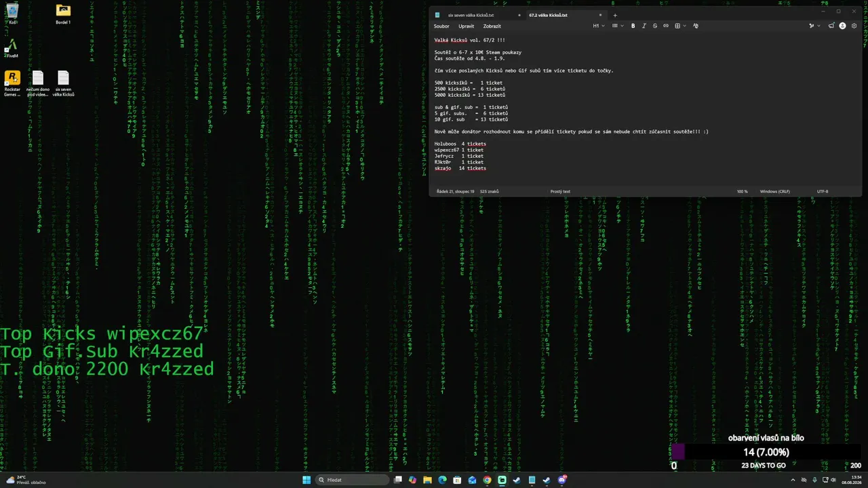This screenshot has height=488, width=868.
Task: Toggle italic formatting in Notepad
Action: coord(644,26)
